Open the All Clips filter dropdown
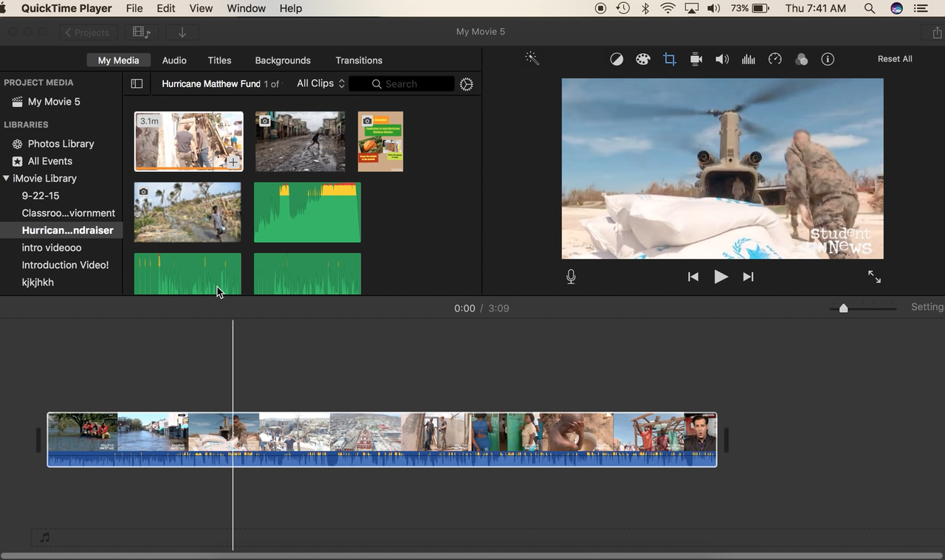The height and width of the screenshot is (560, 945). pyautogui.click(x=319, y=83)
